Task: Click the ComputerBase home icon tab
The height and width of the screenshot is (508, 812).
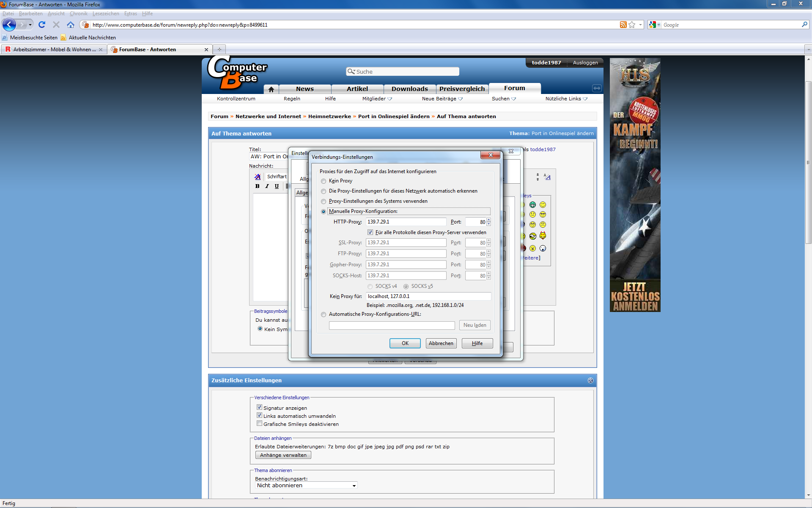Action: [x=271, y=89]
